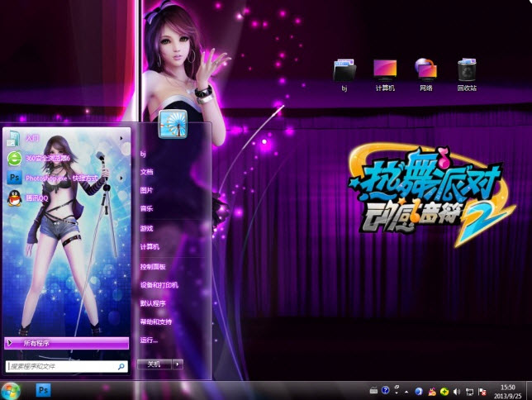
Task: Click the Windows Start orb
Action: pyautogui.click(x=10, y=391)
